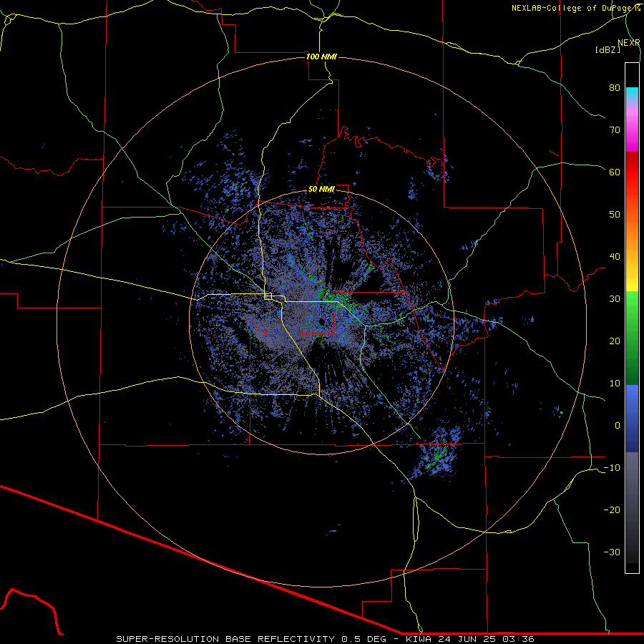This screenshot has height=644, width=644.
Task: Click the 03:36 timestamp in the caption
Action: (x=519, y=639)
